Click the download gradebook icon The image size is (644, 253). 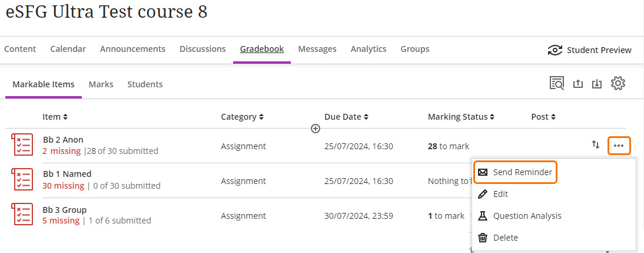click(597, 84)
